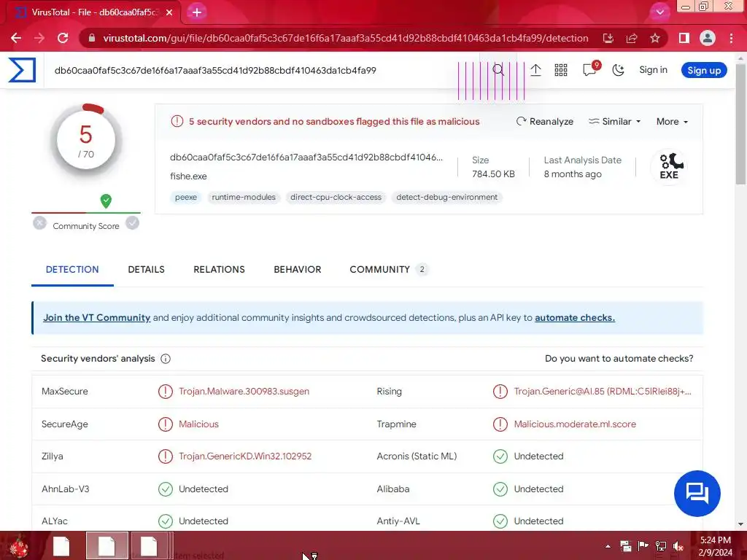Expand the More dropdown
The width and height of the screenshot is (747, 560).
[672, 122]
